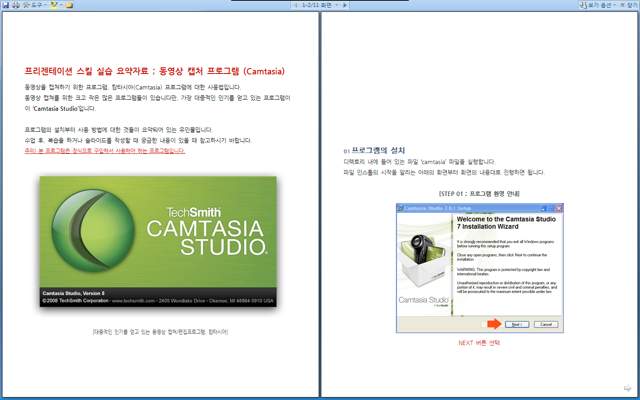Click the 'STEP 01' caption text

(479, 193)
